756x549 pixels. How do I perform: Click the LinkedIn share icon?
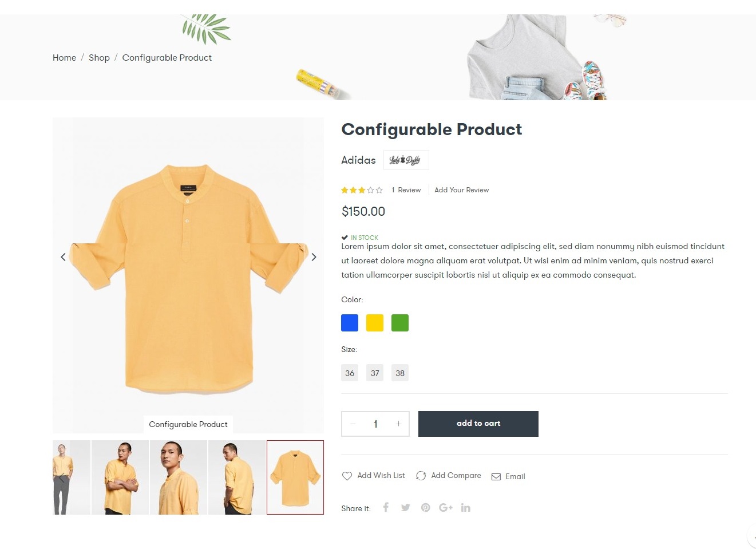pos(466,508)
